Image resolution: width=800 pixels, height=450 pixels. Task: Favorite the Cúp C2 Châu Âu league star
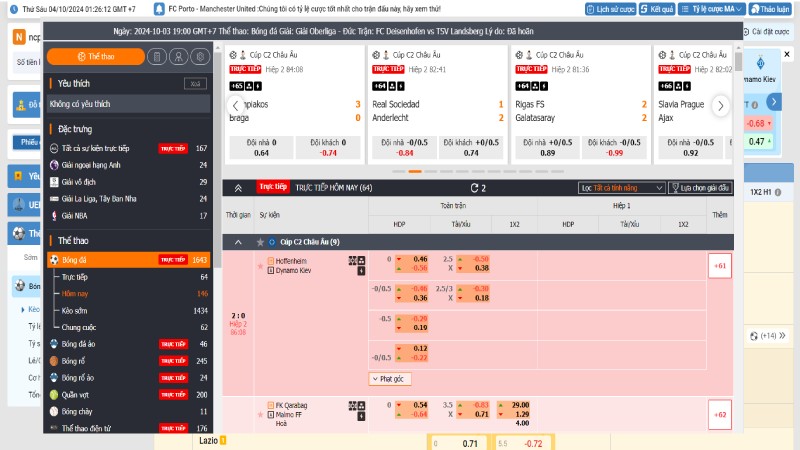(x=260, y=242)
